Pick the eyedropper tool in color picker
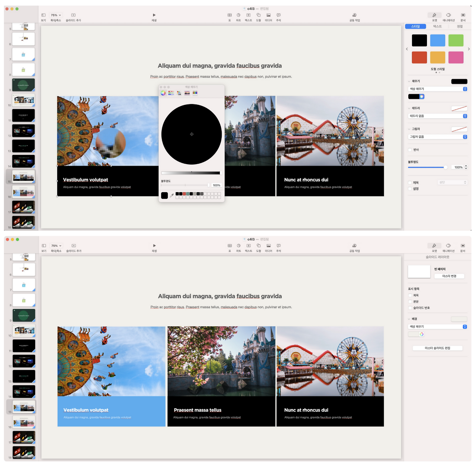This screenshot has width=476, height=468. click(172, 195)
